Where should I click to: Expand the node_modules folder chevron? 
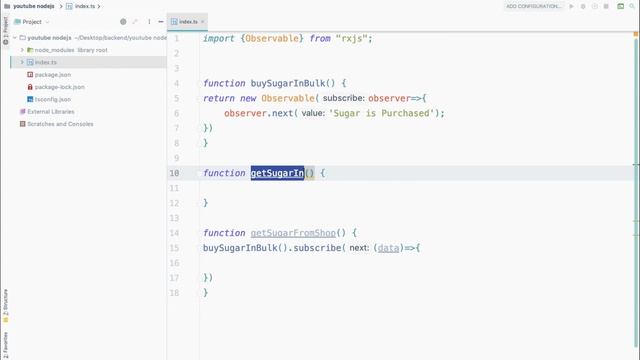pyautogui.click(x=22, y=50)
